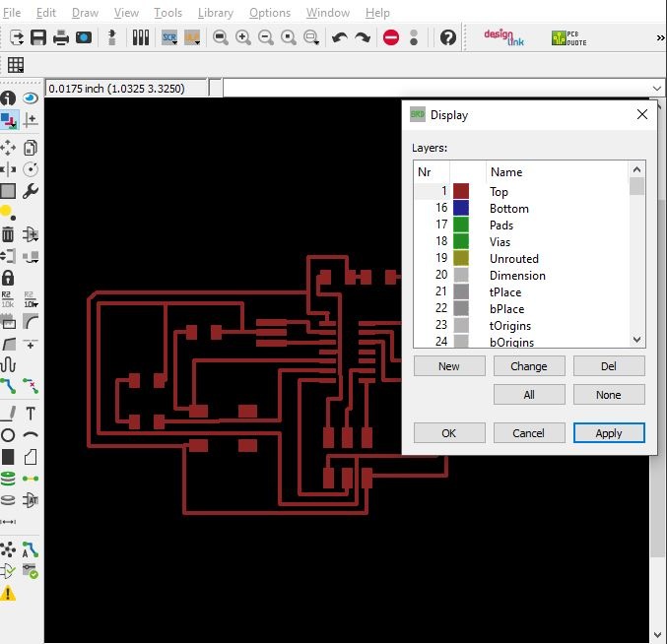Viewport: 667px width, 644px height.
Task: Expand the command line history dropdown
Action: tap(657, 89)
